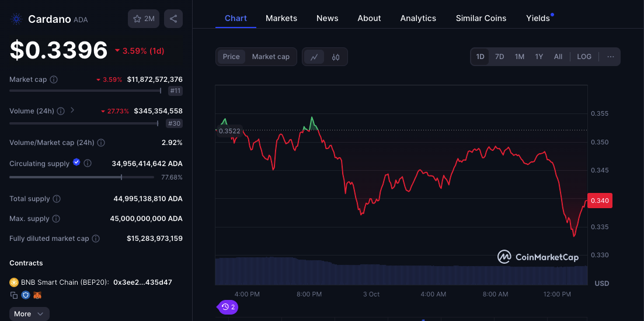Open the About tab
The height and width of the screenshot is (321, 644).
pos(369,18)
